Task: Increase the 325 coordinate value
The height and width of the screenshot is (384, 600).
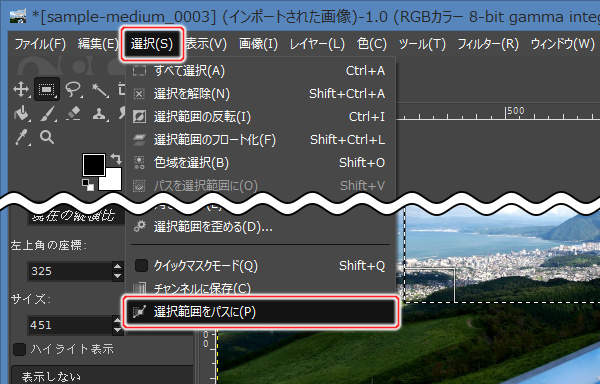Action: tap(118, 266)
